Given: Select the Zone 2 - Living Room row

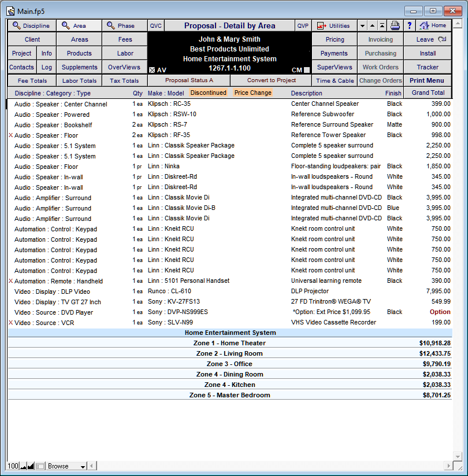Looking at the screenshot, I should coord(230,353).
